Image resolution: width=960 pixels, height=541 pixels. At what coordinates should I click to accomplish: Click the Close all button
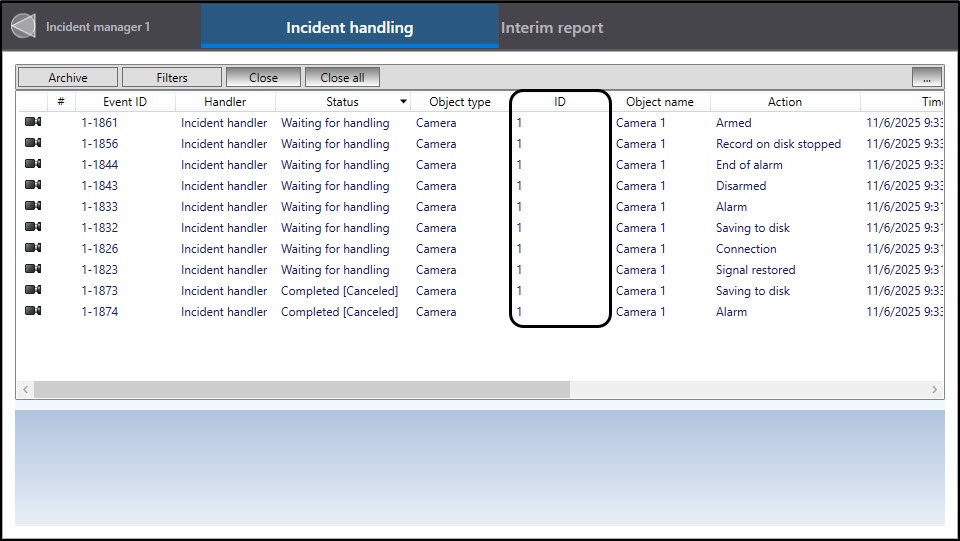(x=342, y=78)
